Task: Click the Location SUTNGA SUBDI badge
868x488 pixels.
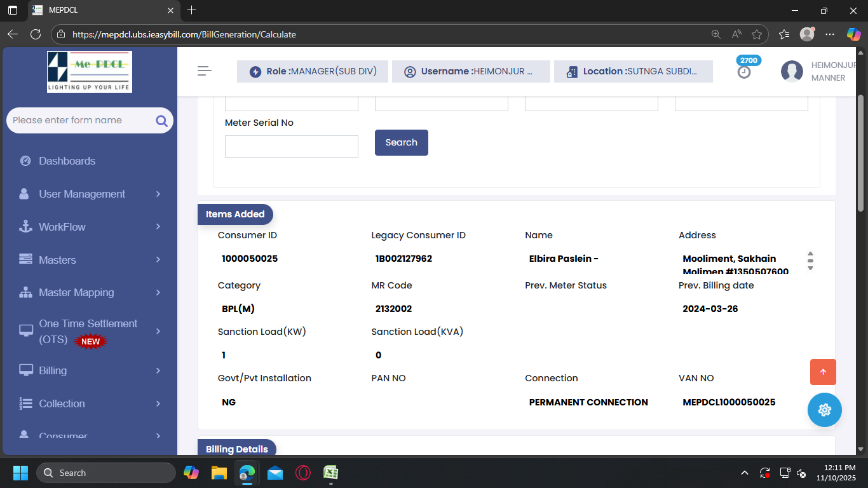Action: 634,71
